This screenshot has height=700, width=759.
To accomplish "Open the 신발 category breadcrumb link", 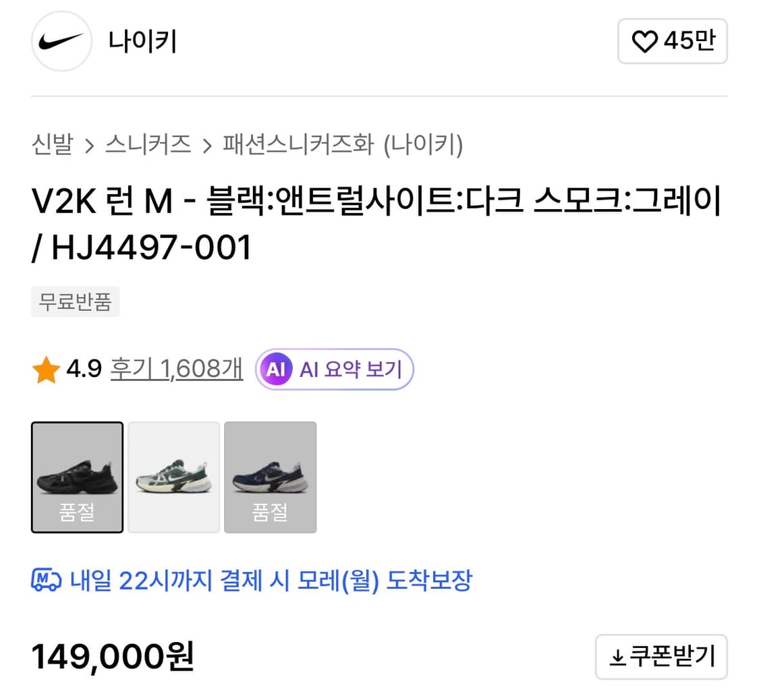I will tap(53, 144).
